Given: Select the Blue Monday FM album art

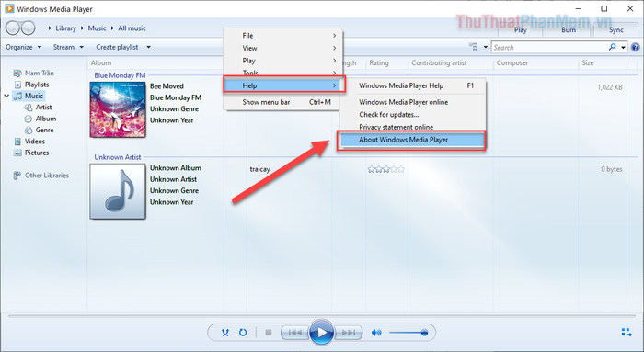Looking at the screenshot, I should pyautogui.click(x=118, y=109).
